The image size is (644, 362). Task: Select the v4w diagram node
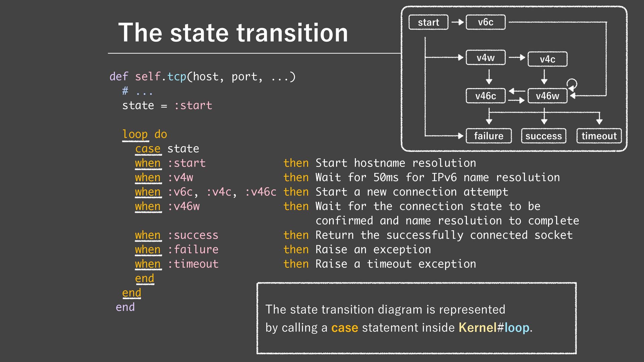click(x=485, y=58)
